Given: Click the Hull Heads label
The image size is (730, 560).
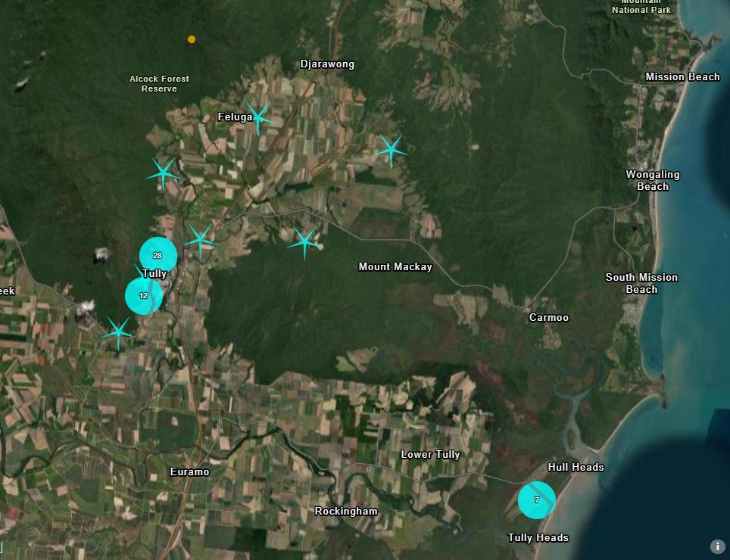Looking at the screenshot, I should (577, 467).
